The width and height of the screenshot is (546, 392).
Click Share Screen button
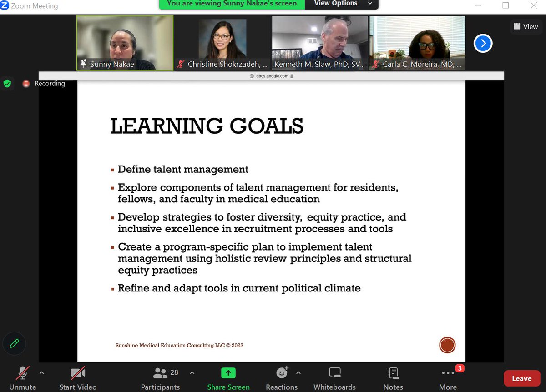[228, 378]
